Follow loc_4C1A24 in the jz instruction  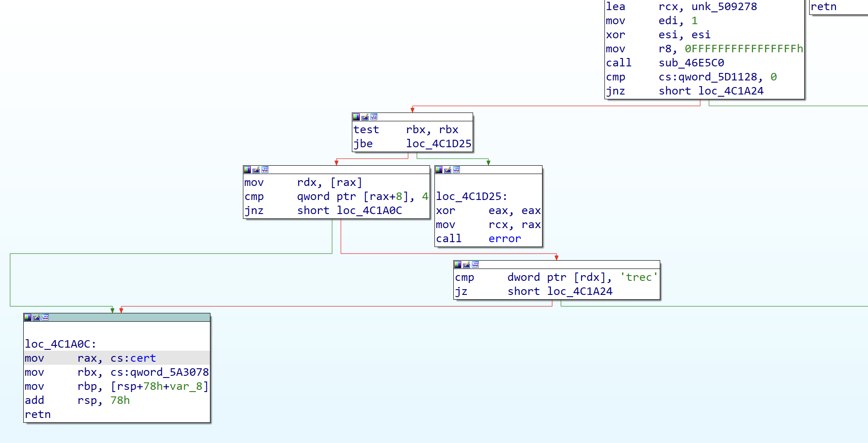(580, 291)
